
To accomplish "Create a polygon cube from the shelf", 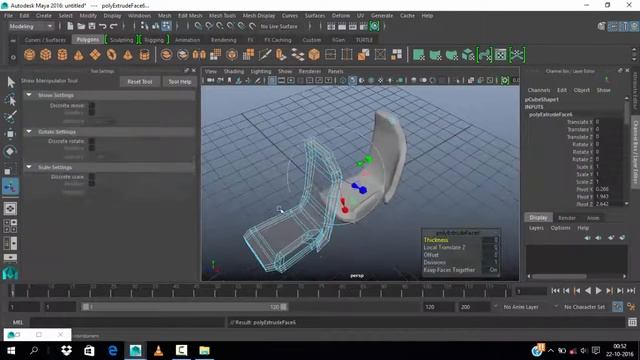I will 46,55.
